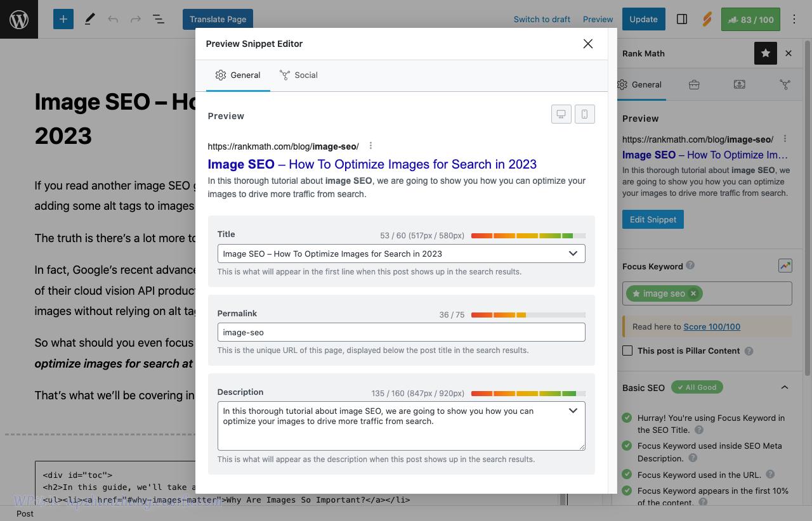
Task: Focus the Permalink input field
Action: [x=402, y=332]
